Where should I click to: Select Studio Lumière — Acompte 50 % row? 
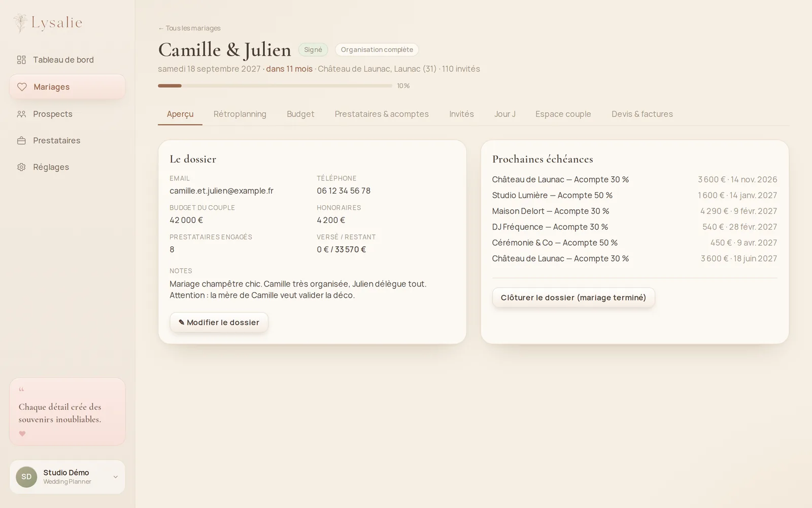coord(634,196)
